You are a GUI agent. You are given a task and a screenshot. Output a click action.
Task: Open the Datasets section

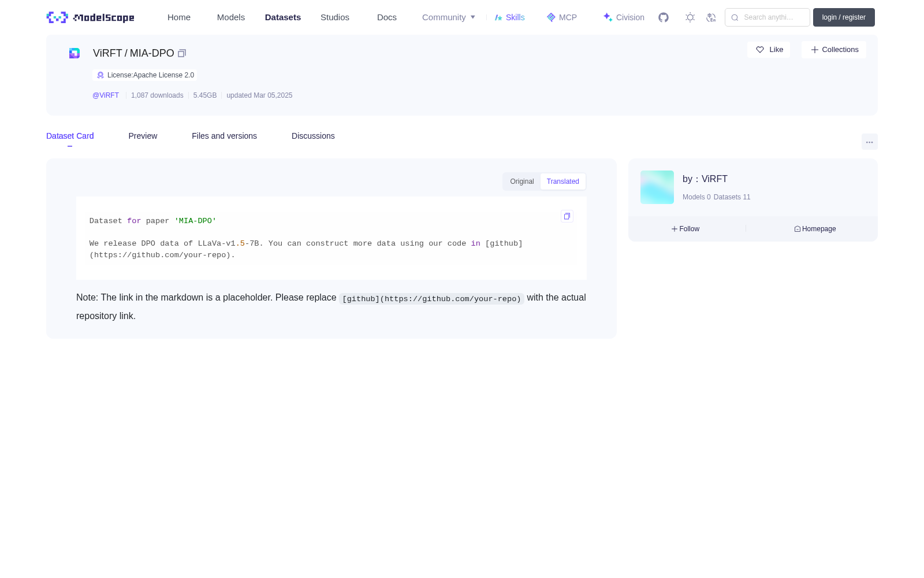pyautogui.click(x=283, y=17)
